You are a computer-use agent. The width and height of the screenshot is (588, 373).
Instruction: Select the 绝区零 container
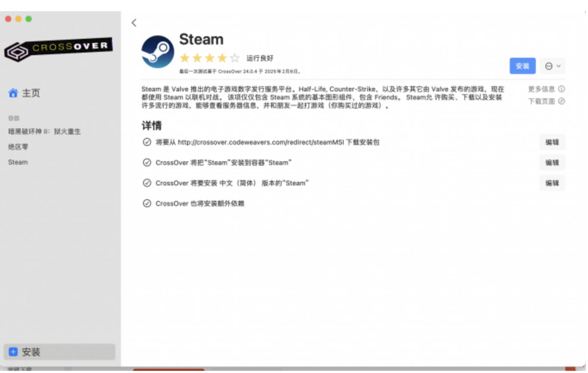tap(18, 147)
